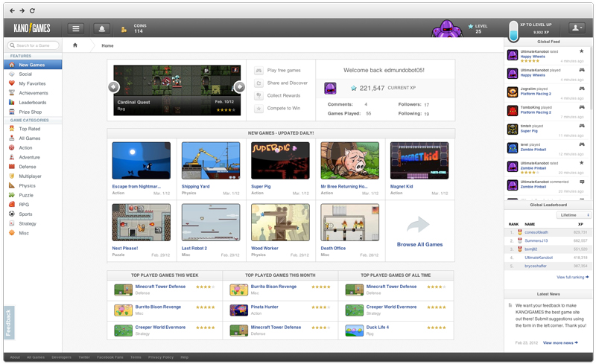Click the Strategy category icon

pos(12,223)
